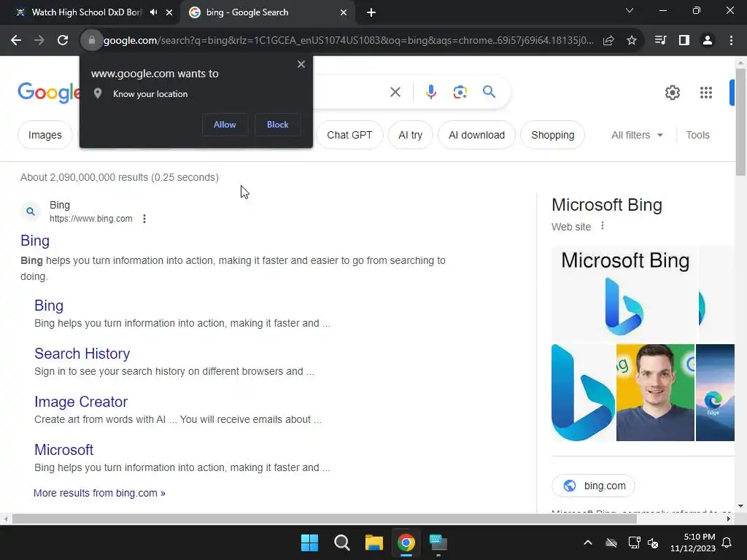Open the Image Creator sitelink
Screen dimensions: 747x560
point(81,402)
